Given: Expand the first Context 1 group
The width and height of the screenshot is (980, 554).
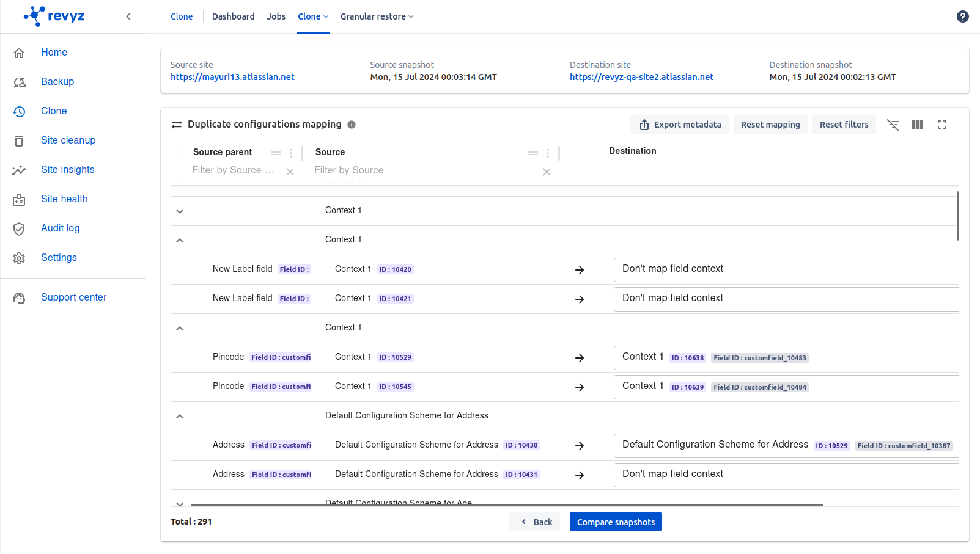Looking at the screenshot, I should 180,211.
